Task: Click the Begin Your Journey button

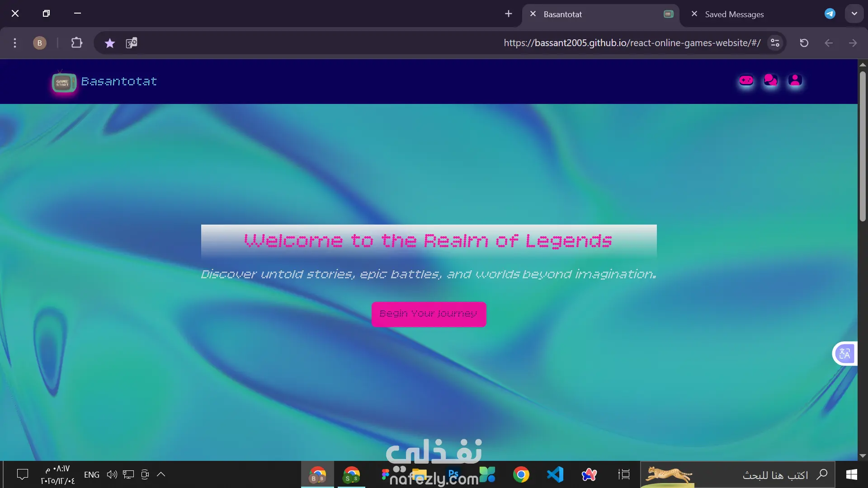Action: [x=429, y=314]
